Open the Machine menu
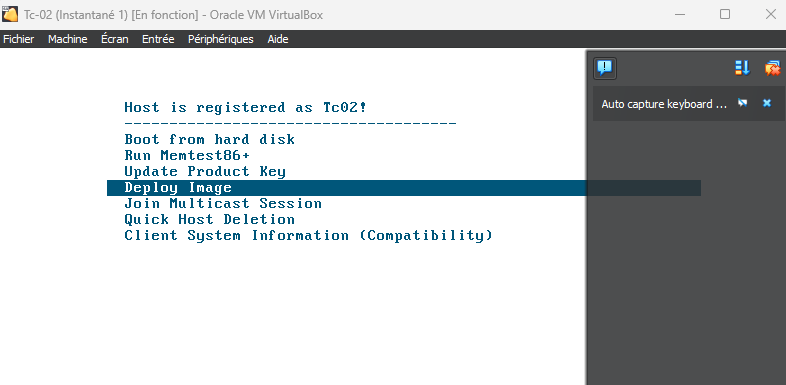786x385 pixels. (68, 39)
